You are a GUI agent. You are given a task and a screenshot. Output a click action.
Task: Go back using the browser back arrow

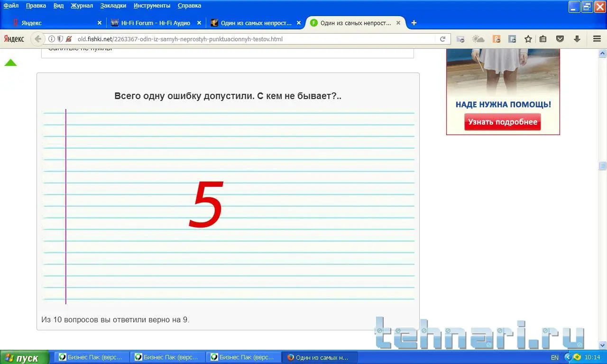click(x=38, y=39)
